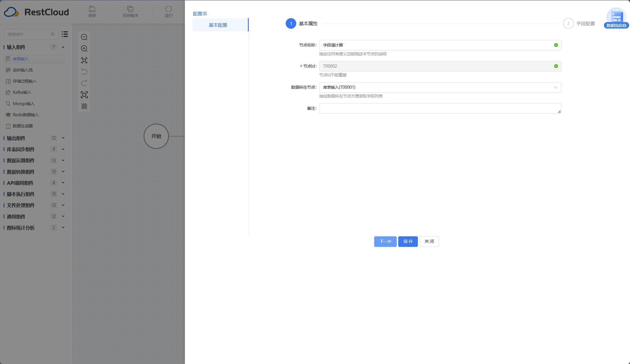
Task: Click the search magnifier icon
Action: coord(53,34)
